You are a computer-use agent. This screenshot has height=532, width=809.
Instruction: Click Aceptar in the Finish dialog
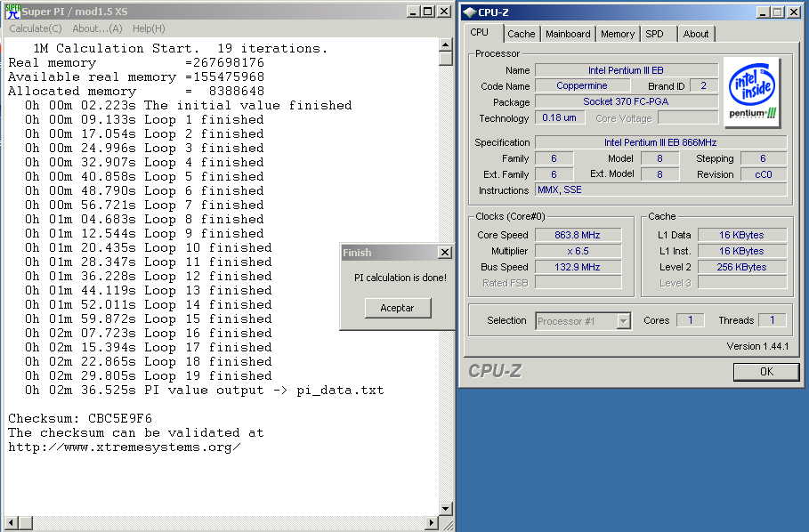[397, 308]
